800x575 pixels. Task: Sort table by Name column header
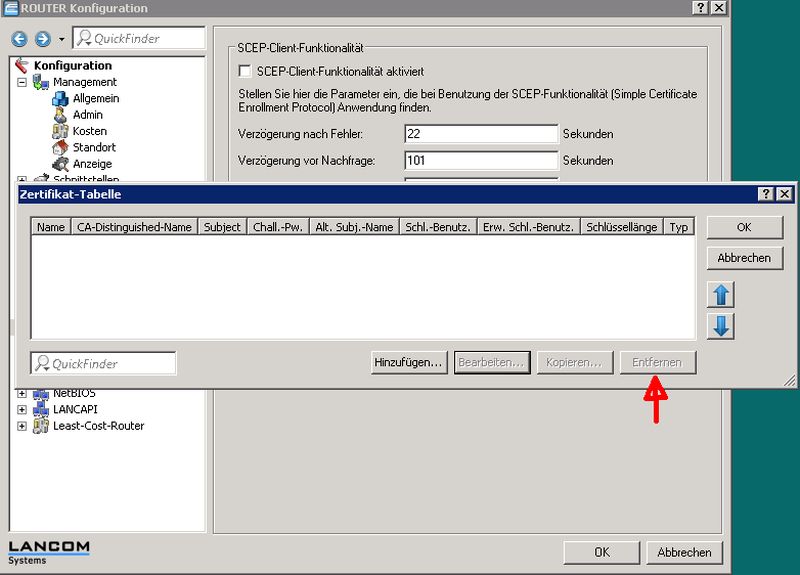click(51, 227)
